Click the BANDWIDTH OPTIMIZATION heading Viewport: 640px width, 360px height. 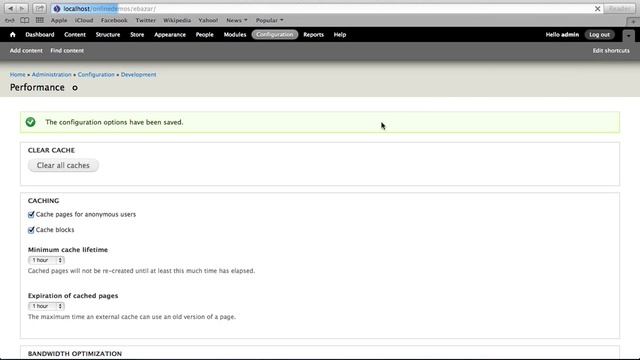pyautogui.click(x=75, y=353)
